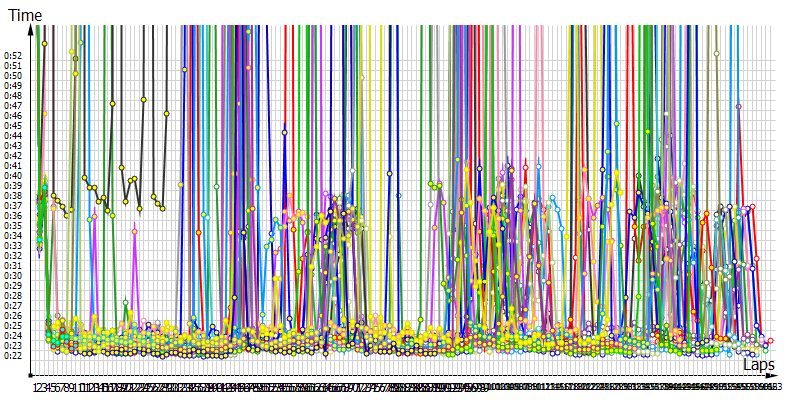Select the purple spike's data point near 0:34 on left
The image size is (800, 400).
pyautogui.click(x=134, y=231)
